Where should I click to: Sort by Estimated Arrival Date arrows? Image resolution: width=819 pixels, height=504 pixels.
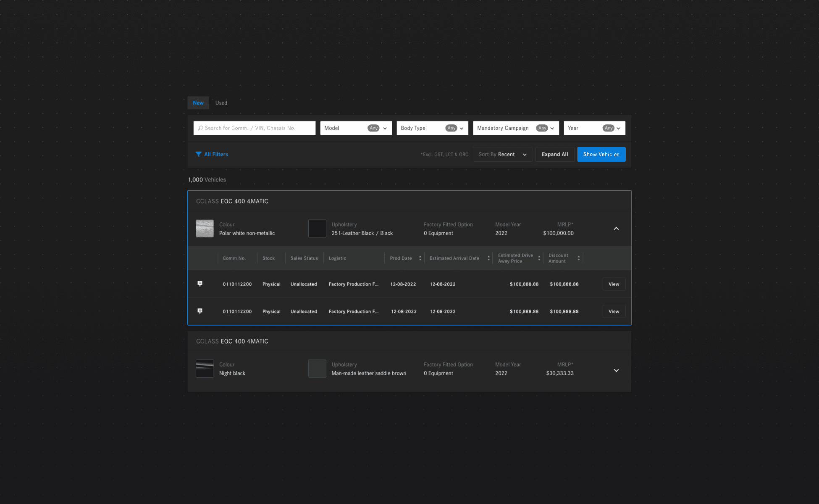tap(488, 258)
